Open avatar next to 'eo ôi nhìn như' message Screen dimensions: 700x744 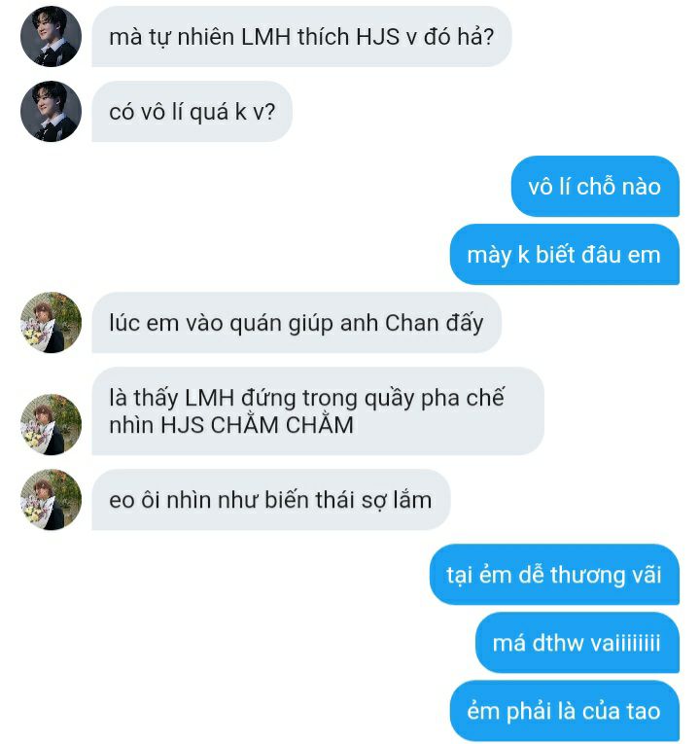(51, 500)
